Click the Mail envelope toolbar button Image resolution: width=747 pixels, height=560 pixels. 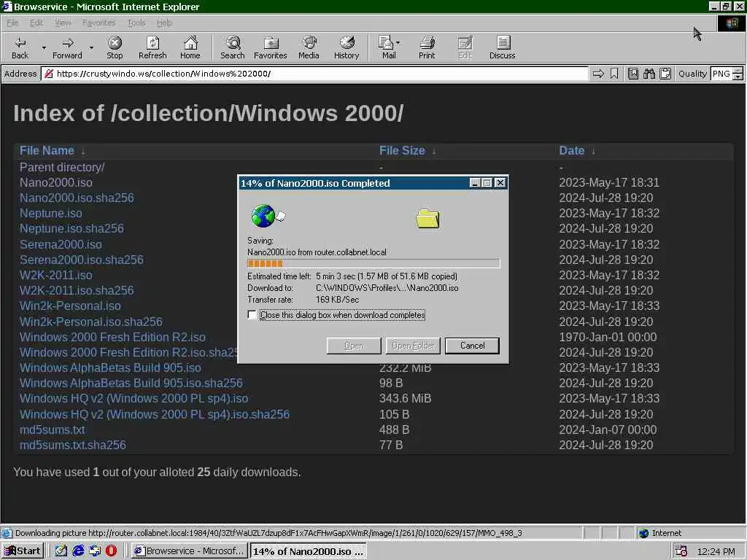tap(387, 47)
